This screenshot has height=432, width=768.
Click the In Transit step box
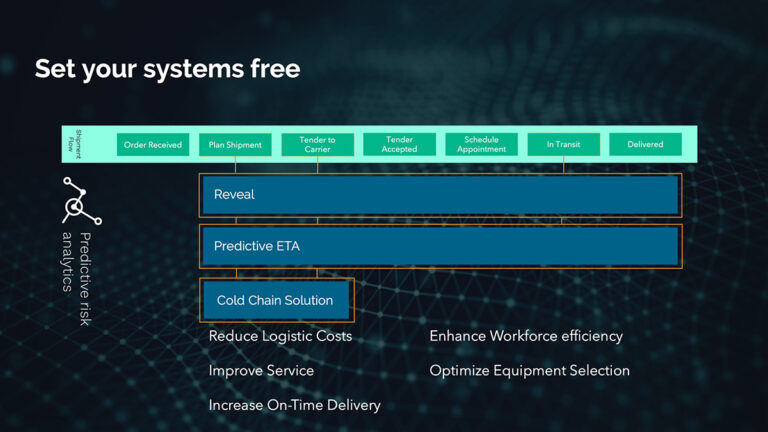coord(563,144)
